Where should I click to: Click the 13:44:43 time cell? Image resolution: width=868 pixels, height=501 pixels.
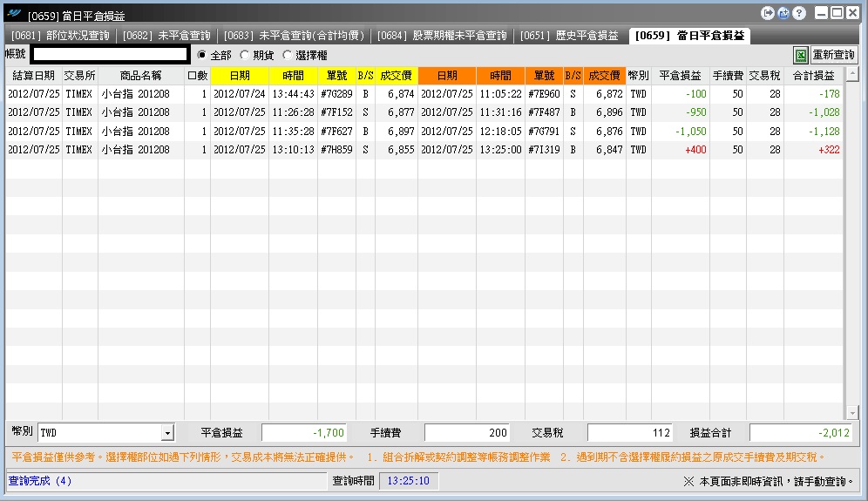click(x=294, y=94)
